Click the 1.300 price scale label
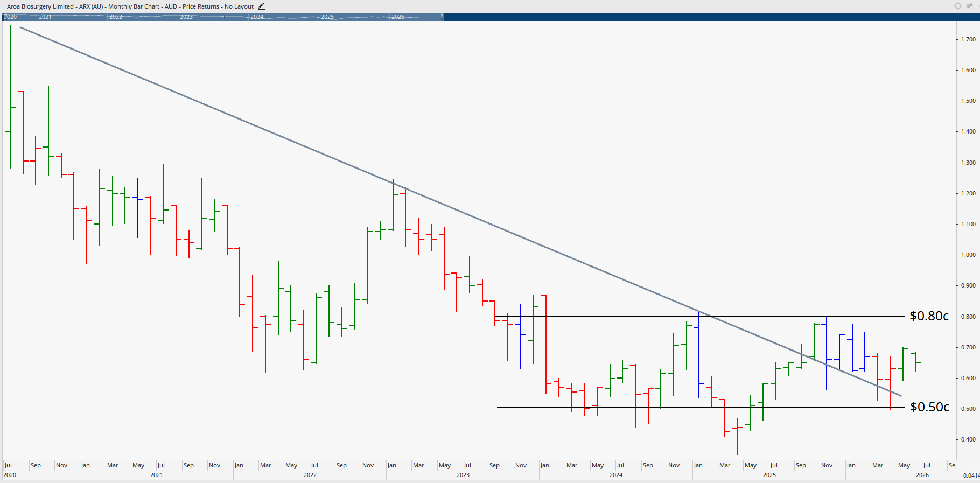 (968, 163)
